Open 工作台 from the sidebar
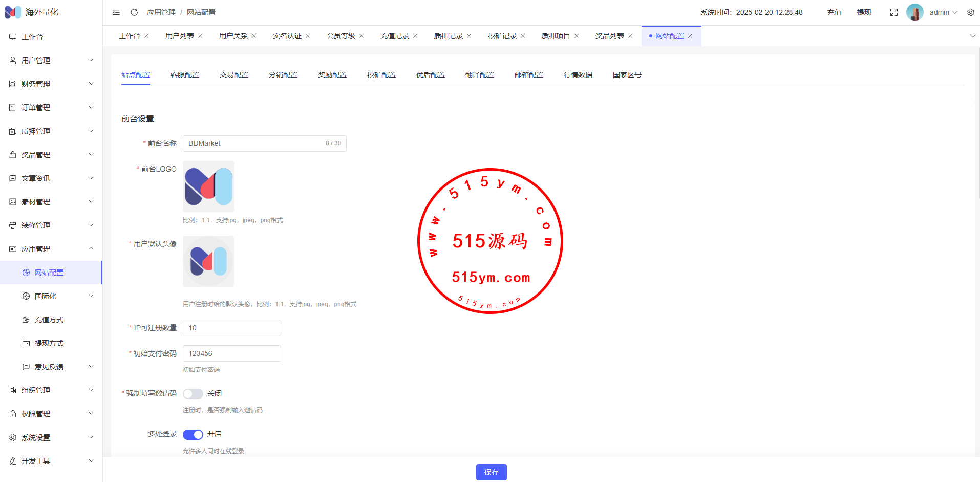 (x=32, y=37)
